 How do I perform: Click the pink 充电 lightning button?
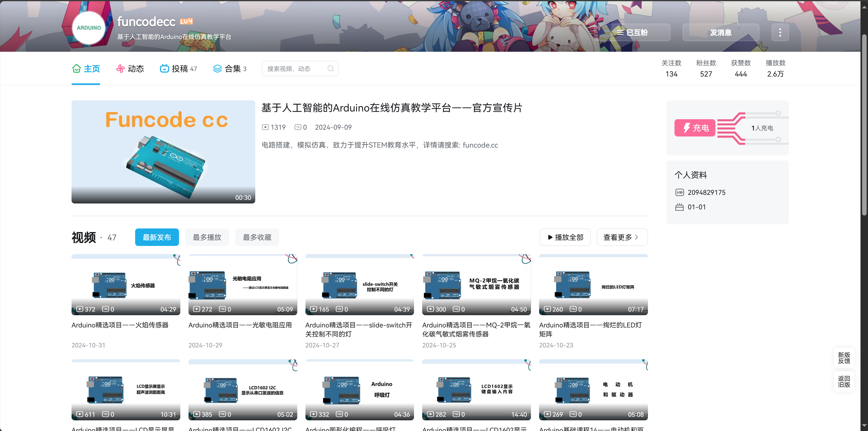[694, 128]
